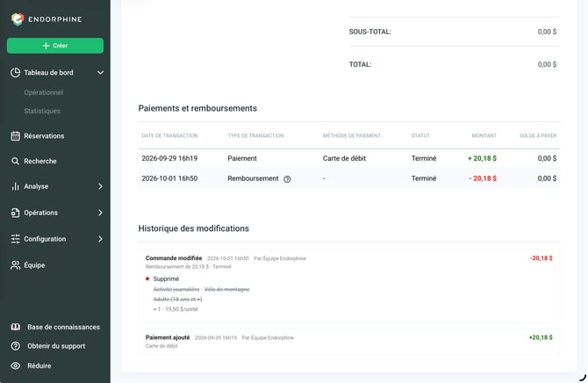
Task: Click the Endorphine logo icon
Action: 18,19
